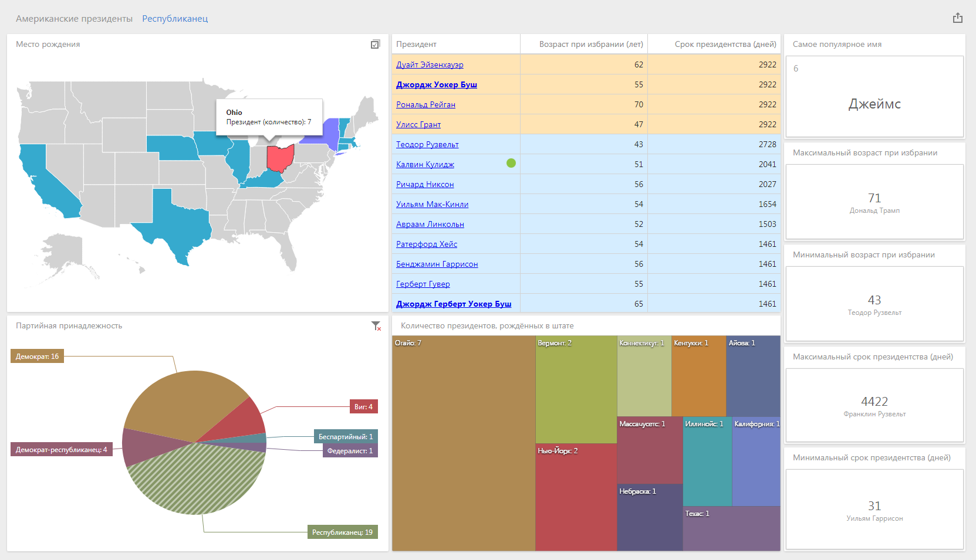Open the Улисс Грант link

[418, 124]
